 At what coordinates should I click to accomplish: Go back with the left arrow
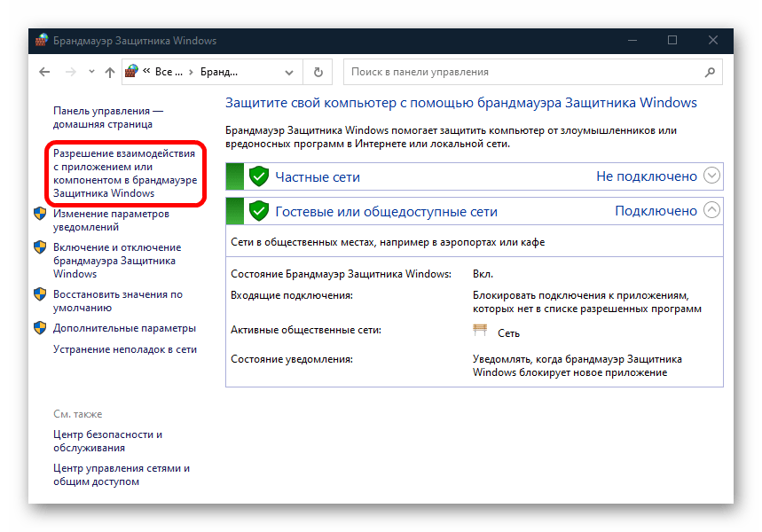44,73
